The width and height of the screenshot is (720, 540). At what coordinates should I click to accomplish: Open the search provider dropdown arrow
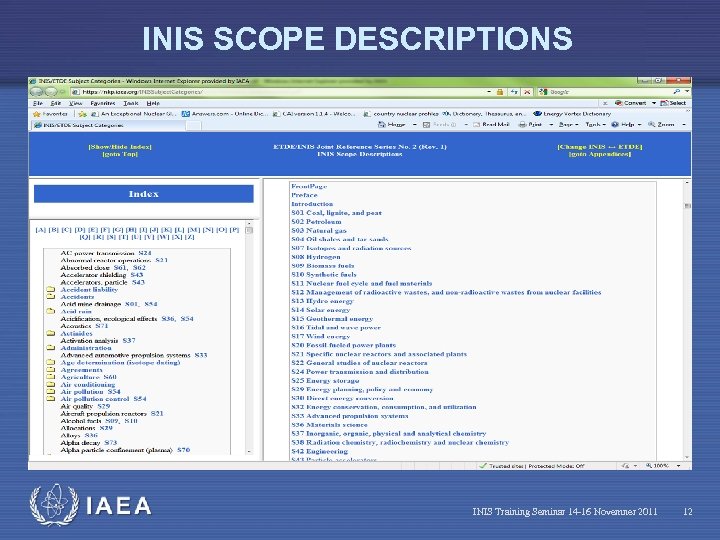click(687, 92)
